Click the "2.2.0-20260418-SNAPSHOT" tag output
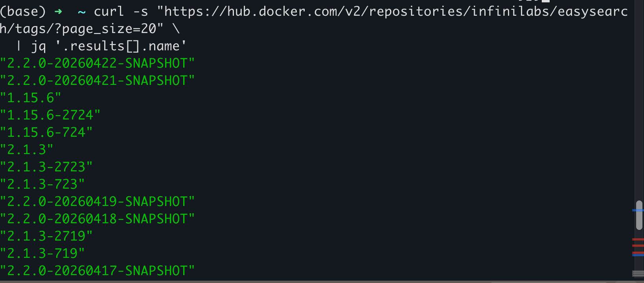 pos(97,219)
